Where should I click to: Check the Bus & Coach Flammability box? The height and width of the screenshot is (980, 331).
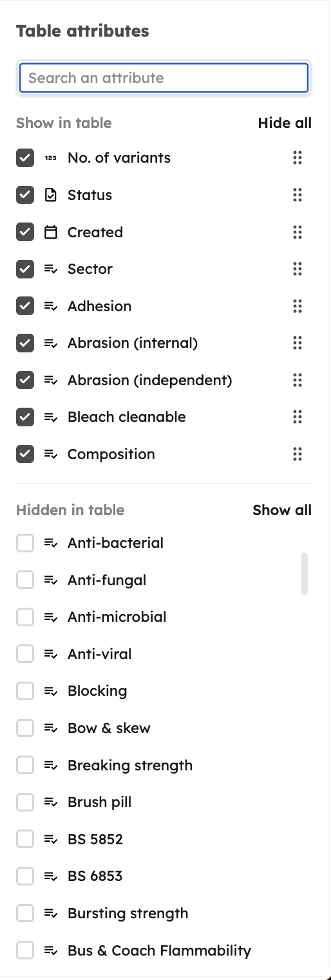coord(25,950)
